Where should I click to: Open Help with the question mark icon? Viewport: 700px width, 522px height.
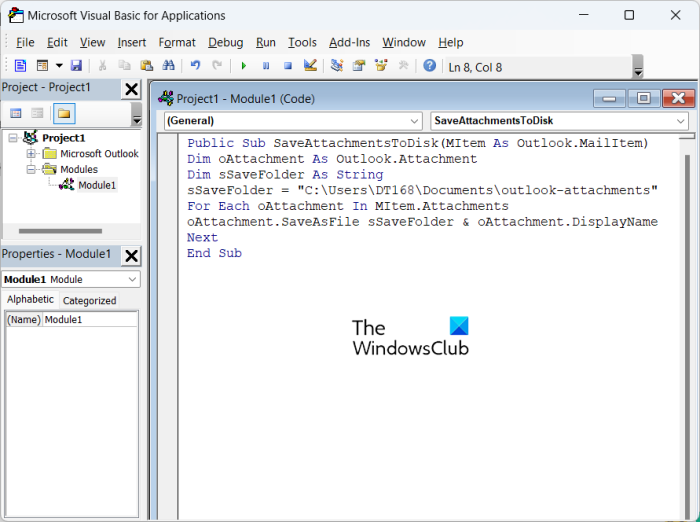(429, 66)
